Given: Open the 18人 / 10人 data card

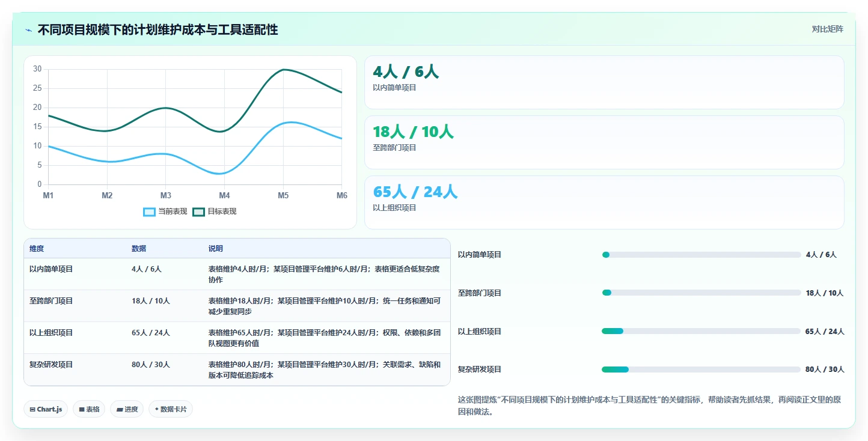Looking at the screenshot, I should click(604, 142).
